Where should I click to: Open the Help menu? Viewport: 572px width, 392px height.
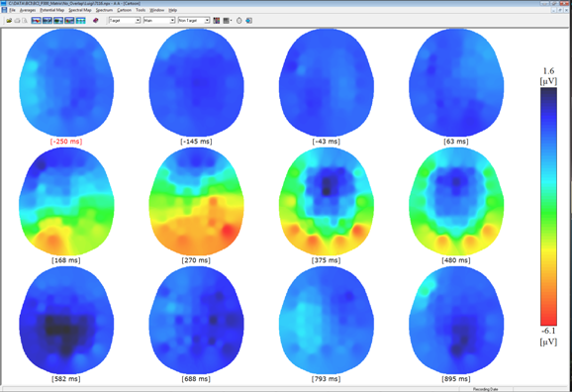[x=172, y=10]
